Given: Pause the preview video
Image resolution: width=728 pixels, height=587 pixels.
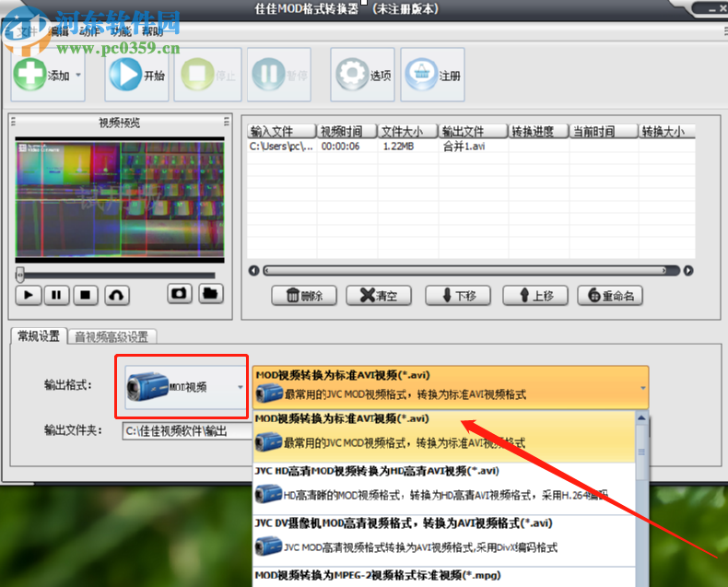Looking at the screenshot, I should (x=56, y=295).
